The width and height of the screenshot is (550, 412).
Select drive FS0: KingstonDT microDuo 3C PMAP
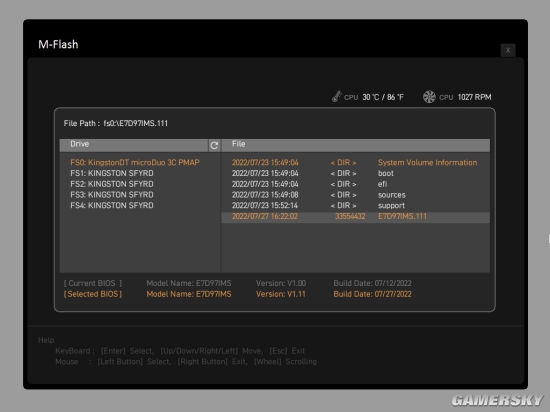[x=135, y=162]
